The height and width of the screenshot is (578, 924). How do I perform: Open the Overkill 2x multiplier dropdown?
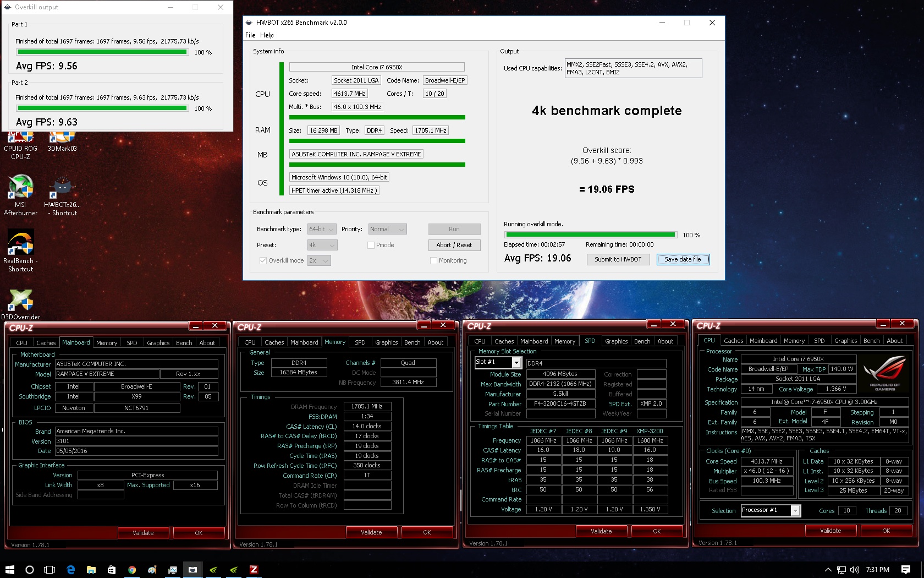tap(319, 260)
